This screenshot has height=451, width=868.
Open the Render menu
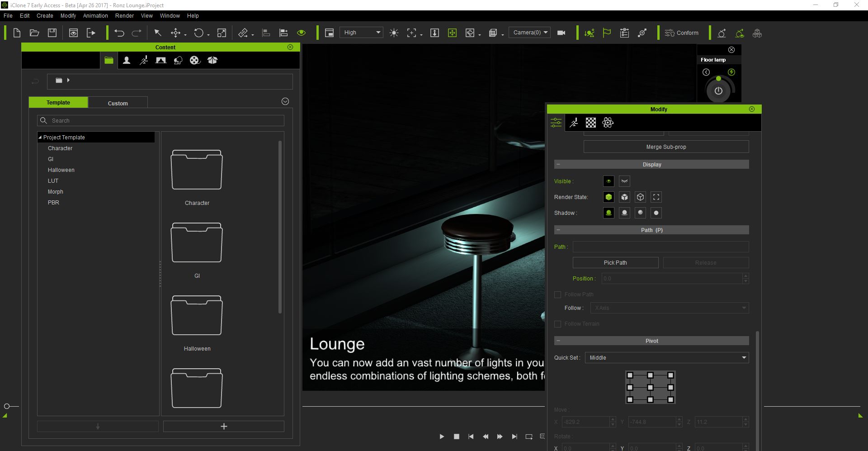tap(124, 15)
